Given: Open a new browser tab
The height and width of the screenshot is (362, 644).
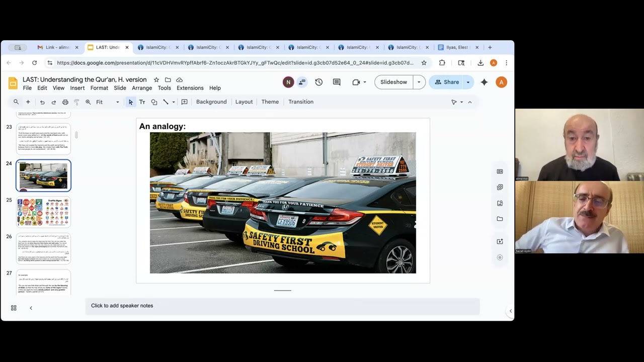Looking at the screenshot, I should point(490,47).
